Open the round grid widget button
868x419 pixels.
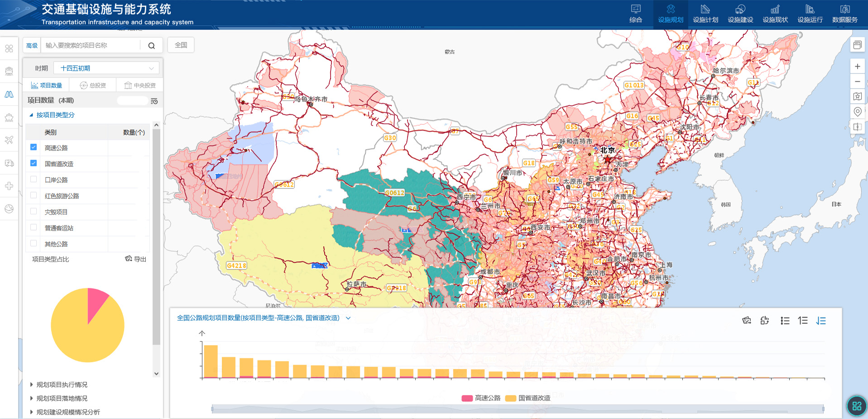pos(857,406)
